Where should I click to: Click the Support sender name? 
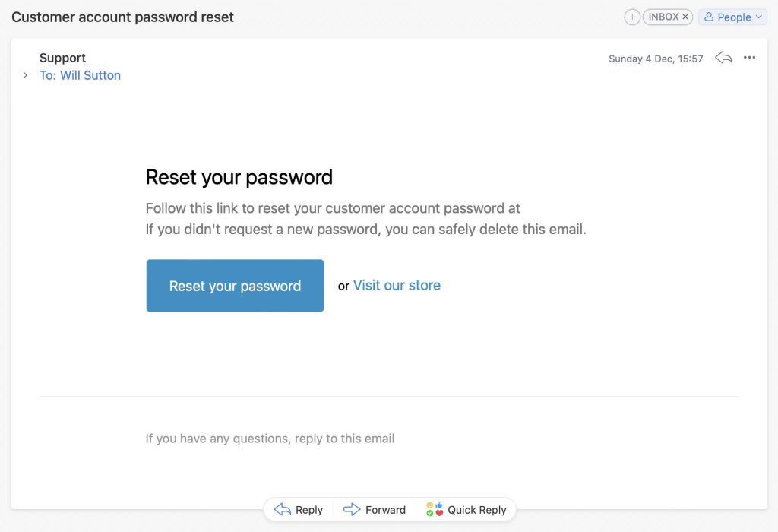[x=62, y=58]
